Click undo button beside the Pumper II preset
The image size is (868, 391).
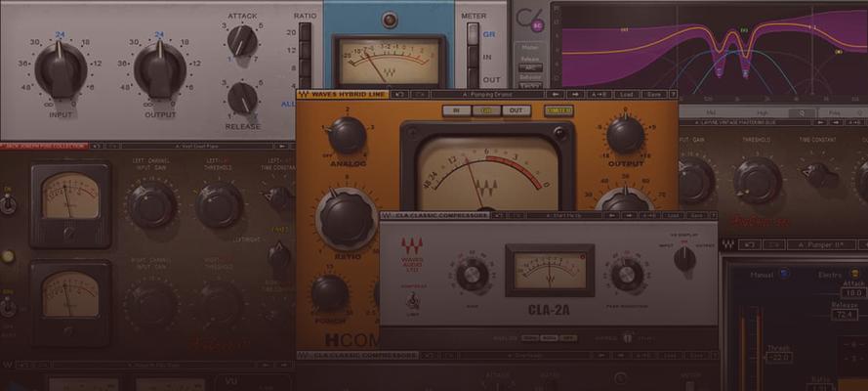point(750,244)
